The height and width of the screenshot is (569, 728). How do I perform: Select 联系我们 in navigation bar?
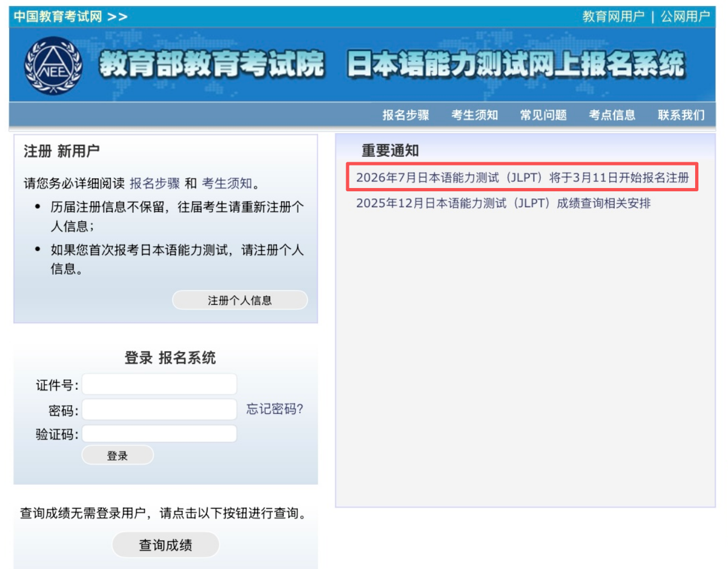point(681,115)
